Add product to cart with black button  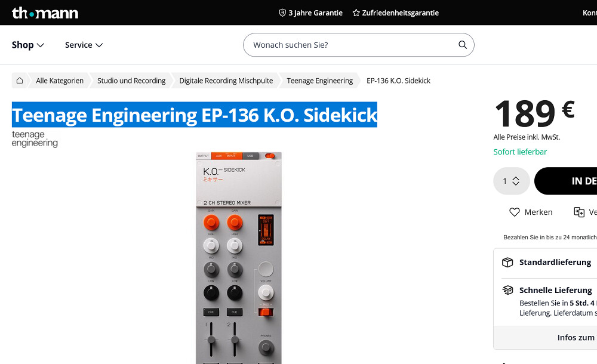[566, 181]
